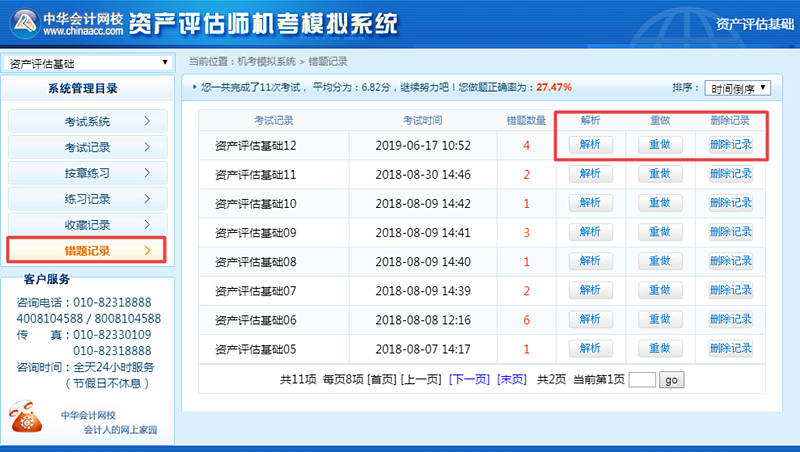Click the chevron arrow beside 考试记录
800x452 pixels.
click(x=147, y=147)
